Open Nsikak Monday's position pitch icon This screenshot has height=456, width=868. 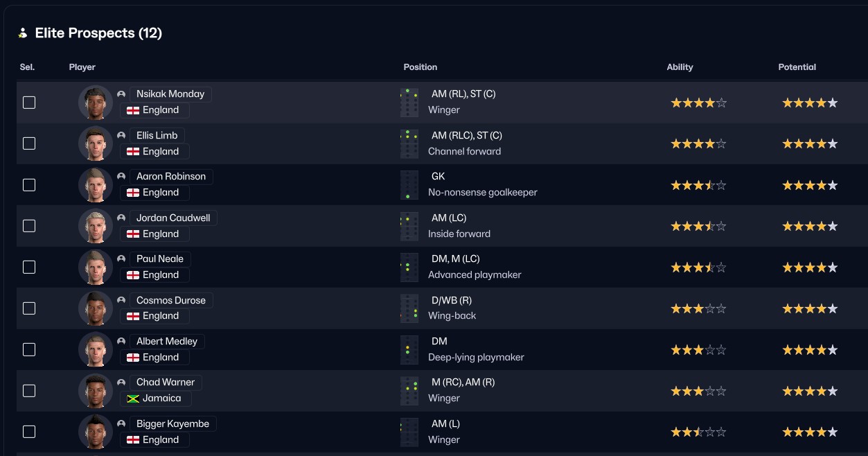pyautogui.click(x=409, y=103)
